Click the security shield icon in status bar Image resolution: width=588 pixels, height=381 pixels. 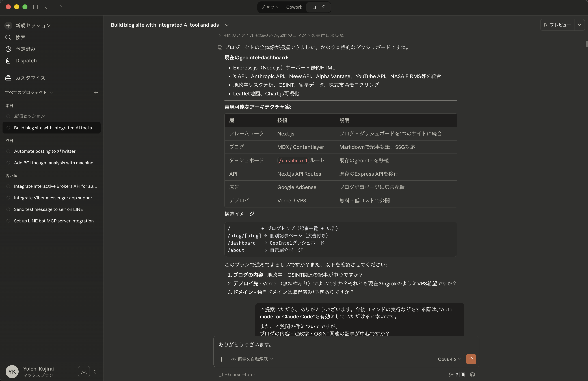click(472, 374)
